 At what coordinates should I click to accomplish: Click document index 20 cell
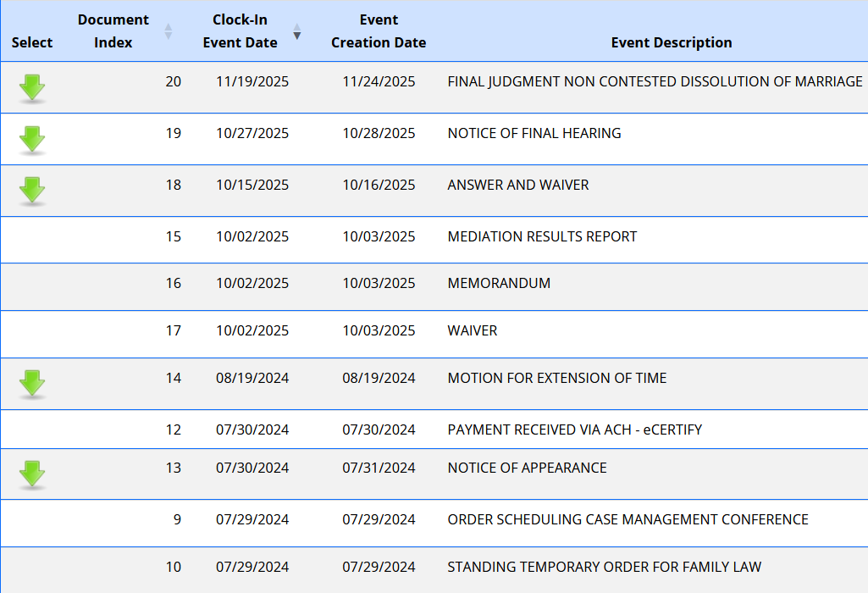point(173,82)
